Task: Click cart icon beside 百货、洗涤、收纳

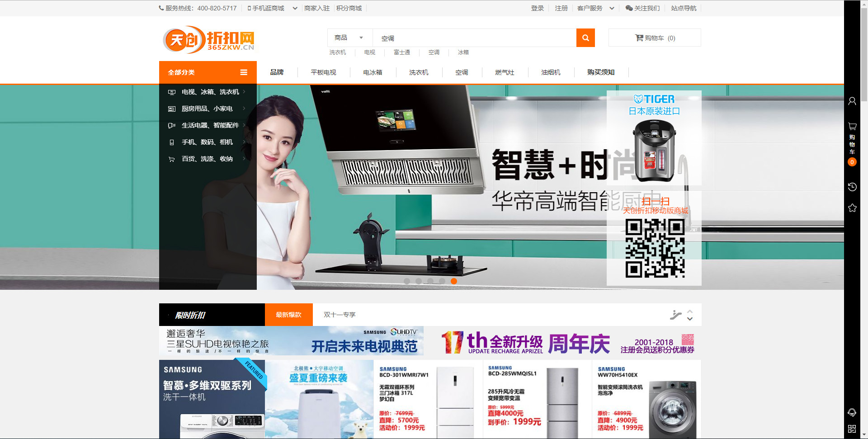Action: click(x=172, y=159)
